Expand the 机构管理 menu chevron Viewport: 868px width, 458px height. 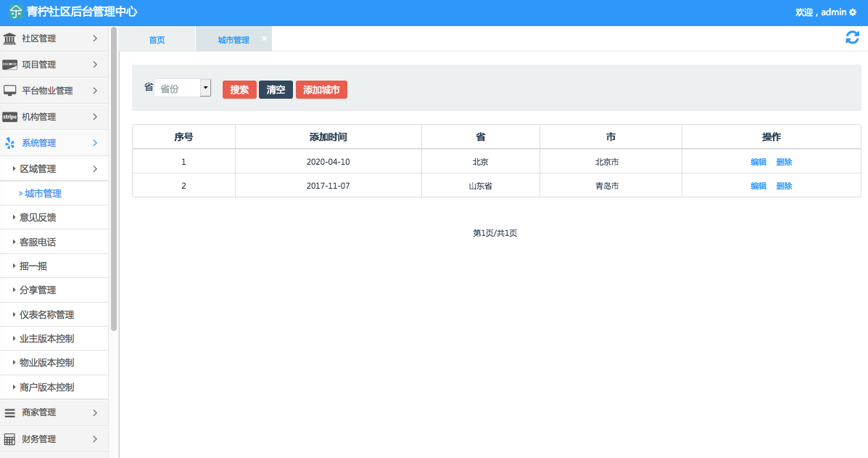click(x=95, y=117)
